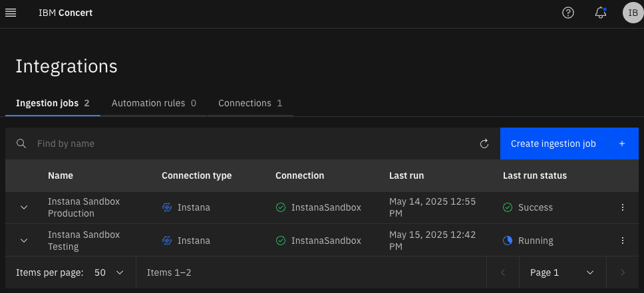Click the Create ingestion job button
Viewport: 644px width, 293px height.
569,144
